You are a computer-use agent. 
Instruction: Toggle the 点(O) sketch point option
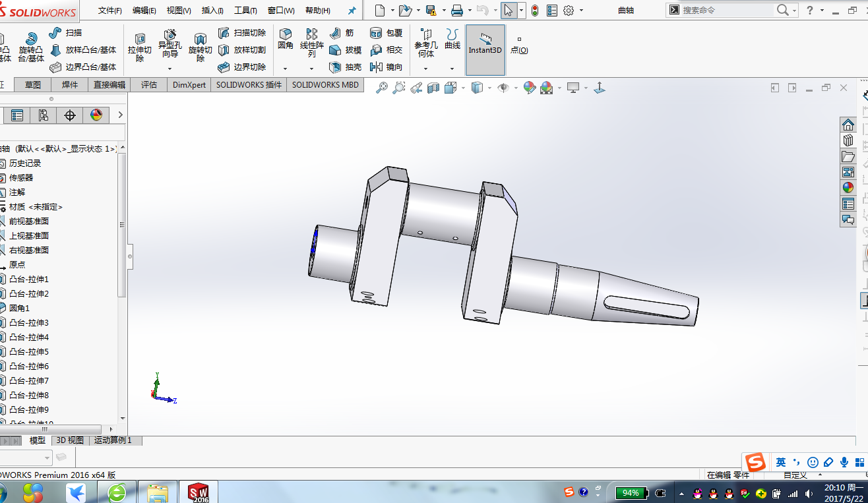point(520,47)
